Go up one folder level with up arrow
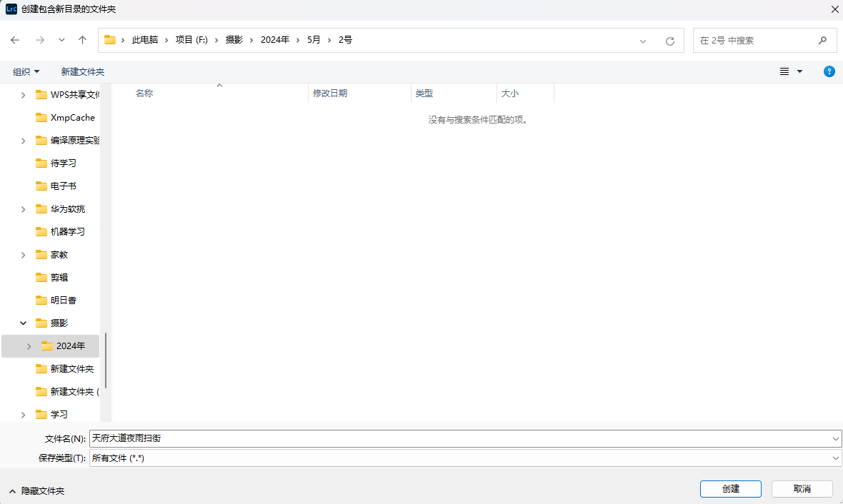843x504 pixels. click(x=82, y=40)
